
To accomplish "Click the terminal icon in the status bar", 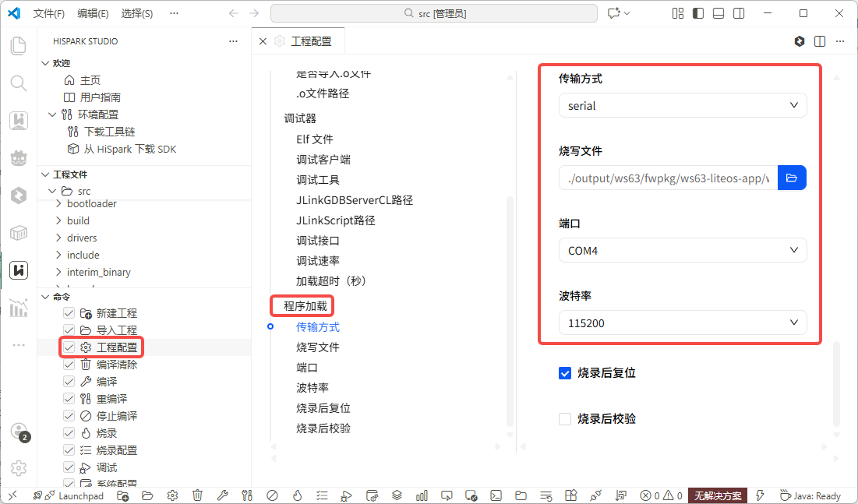I will coord(496,495).
